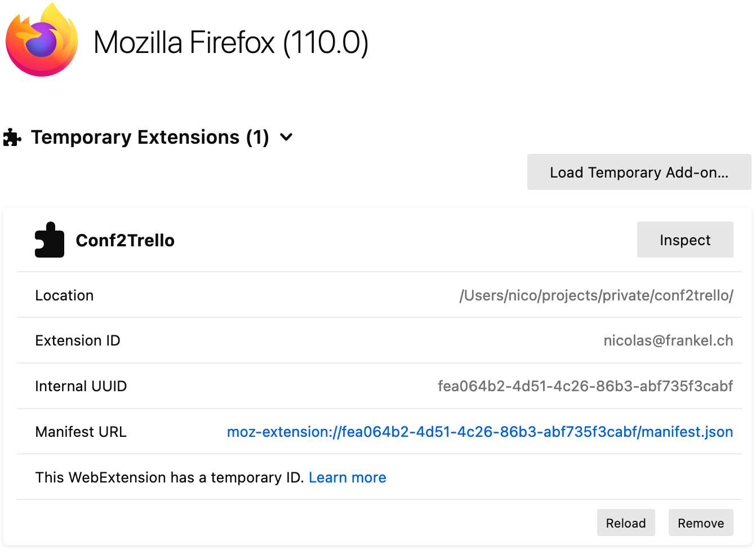Screen dimensions: 756x549
Task: Reload the Conf2Trello extension
Action: [x=625, y=523]
